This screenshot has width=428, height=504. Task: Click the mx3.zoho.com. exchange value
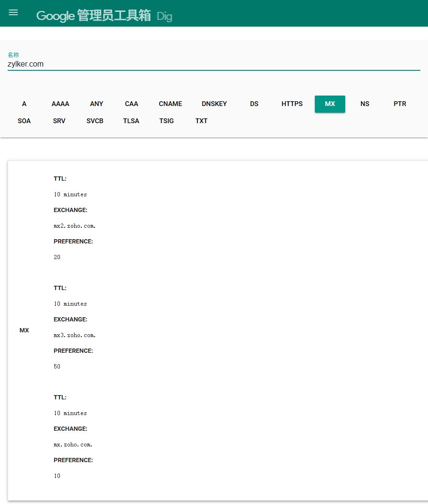75,335
